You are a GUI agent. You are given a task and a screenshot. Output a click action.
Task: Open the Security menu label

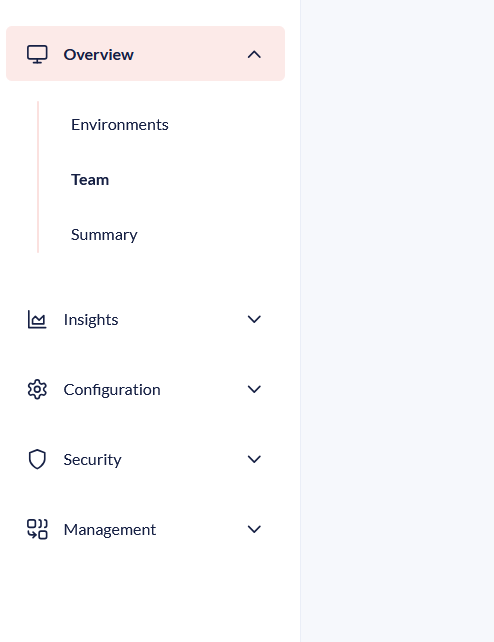click(92, 460)
